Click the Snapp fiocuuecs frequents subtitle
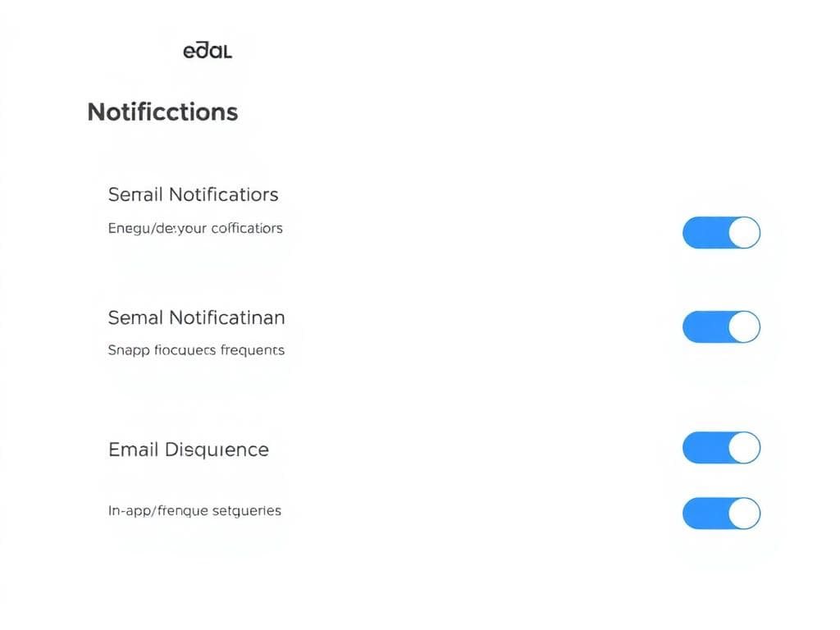The height and width of the screenshot is (630, 840). tap(196, 349)
